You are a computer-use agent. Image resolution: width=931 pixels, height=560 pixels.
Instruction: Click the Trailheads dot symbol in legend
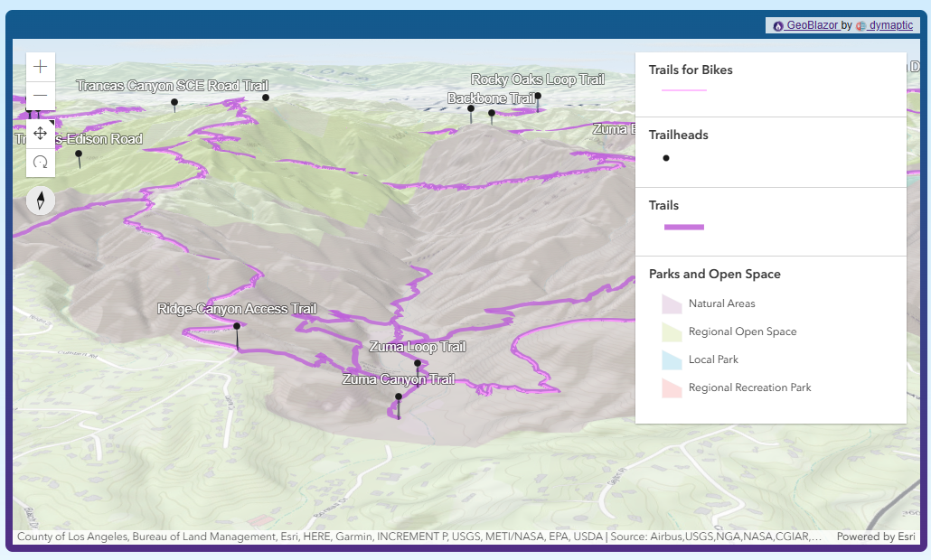tap(666, 158)
